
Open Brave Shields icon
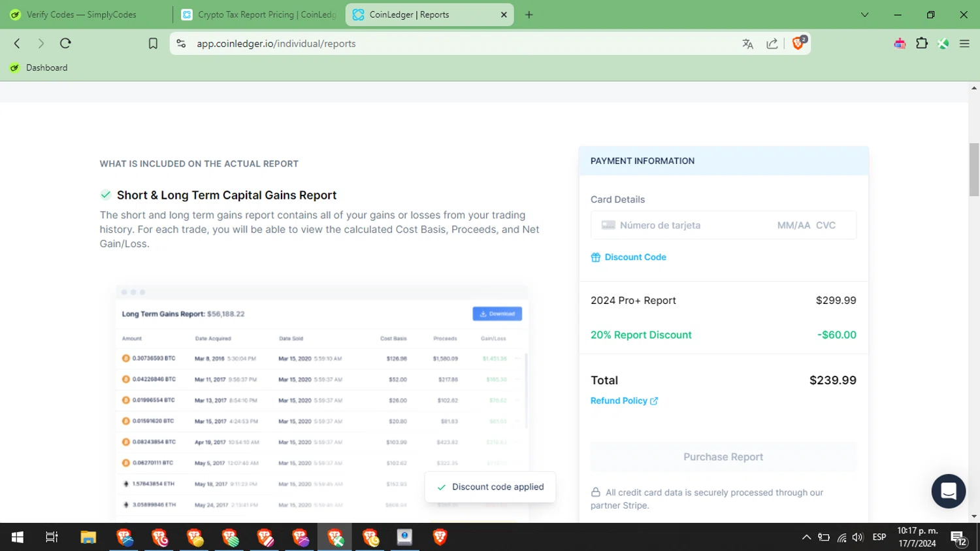pyautogui.click(x=798, y=43)
